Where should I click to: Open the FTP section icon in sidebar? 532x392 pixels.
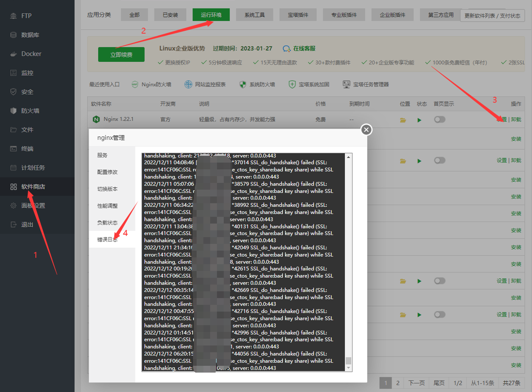pyautogui.click(x=13, y=16)
